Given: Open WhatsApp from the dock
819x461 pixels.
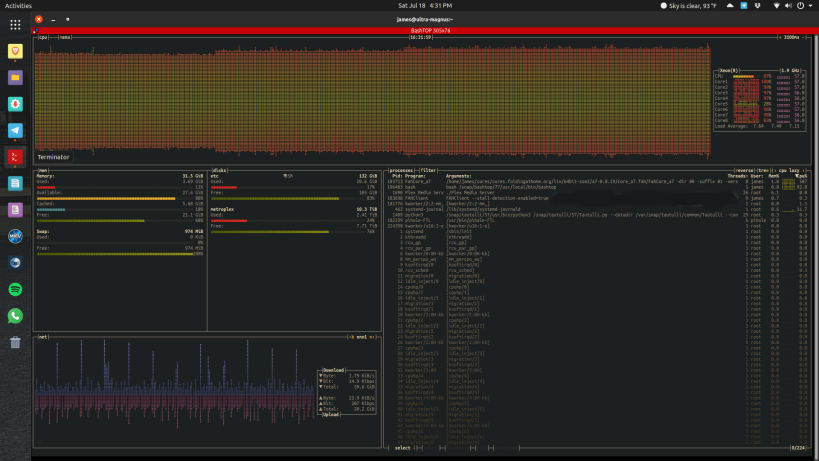Looking at the screenshot, I should tap(15, 315).
